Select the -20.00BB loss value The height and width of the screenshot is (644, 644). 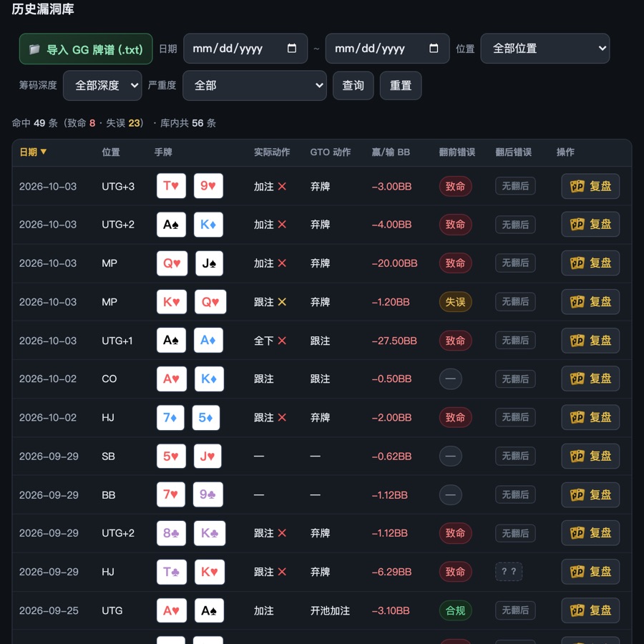pyautogui.click(x=394, y=263)
